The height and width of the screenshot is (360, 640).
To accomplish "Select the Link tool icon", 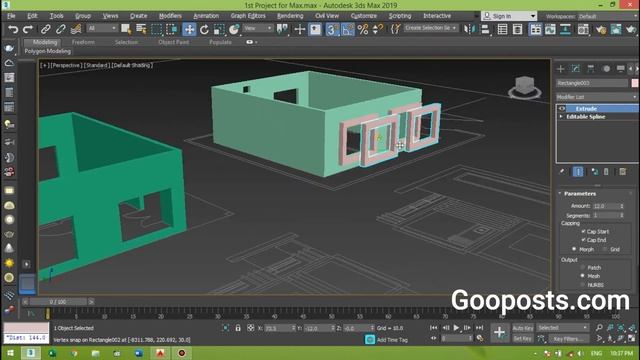I will tap(45, 29).
